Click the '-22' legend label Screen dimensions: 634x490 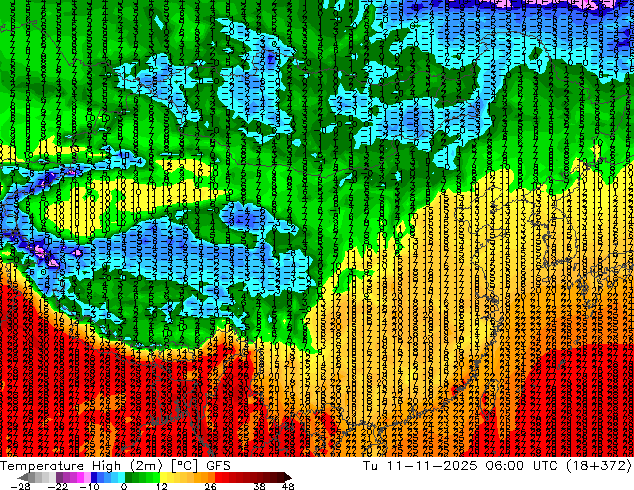(58, 486)
